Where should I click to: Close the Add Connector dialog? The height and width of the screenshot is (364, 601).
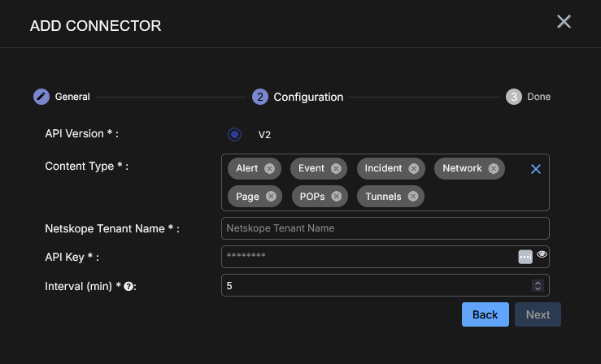[564, 22]
